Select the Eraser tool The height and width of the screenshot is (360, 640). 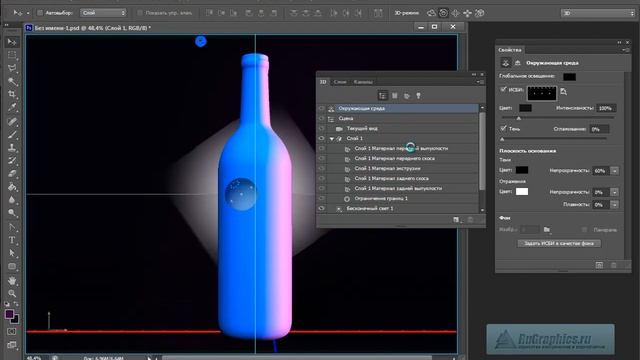[x=12, y=174]
